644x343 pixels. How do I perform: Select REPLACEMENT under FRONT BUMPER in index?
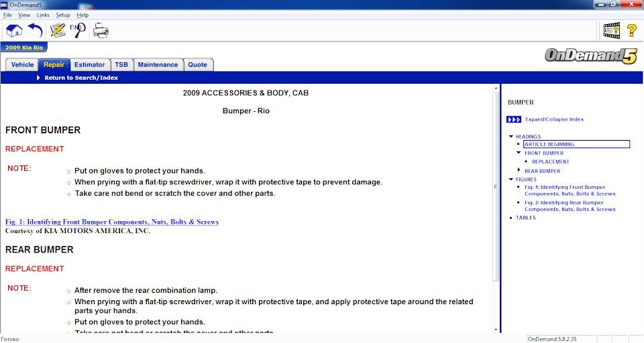pyautogui.click(x=550, y=161)
